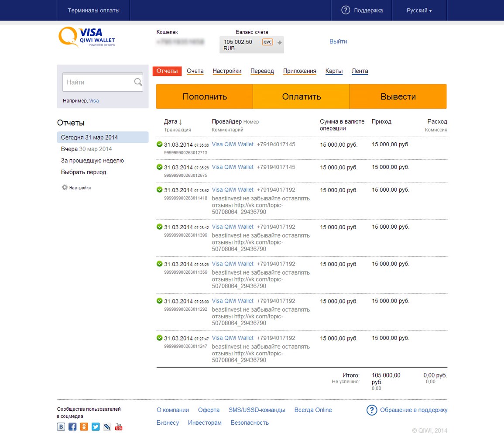
Task: Select the Отчеты tab
Action: pos(167,71)
